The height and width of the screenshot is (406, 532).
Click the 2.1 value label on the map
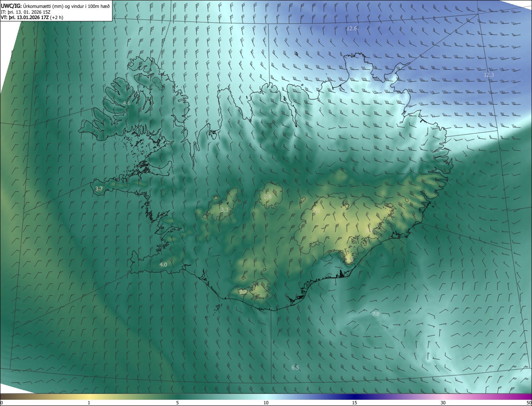[x=317, y=211]
